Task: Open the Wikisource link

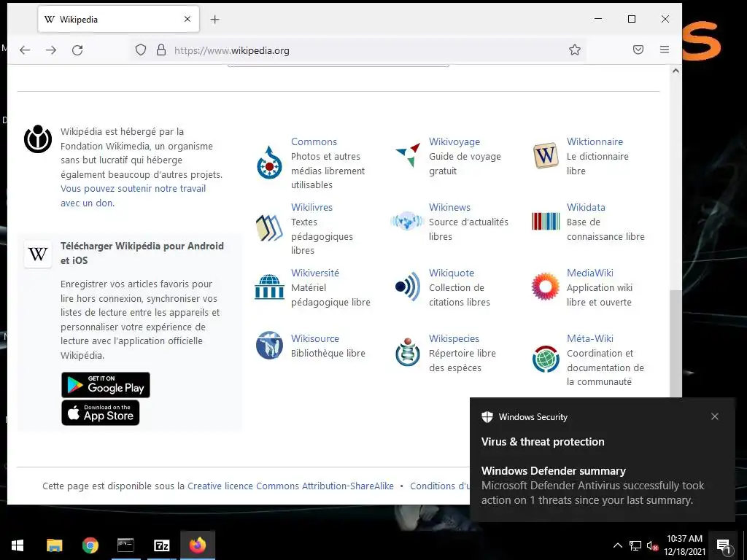Action: click(315, 339)
